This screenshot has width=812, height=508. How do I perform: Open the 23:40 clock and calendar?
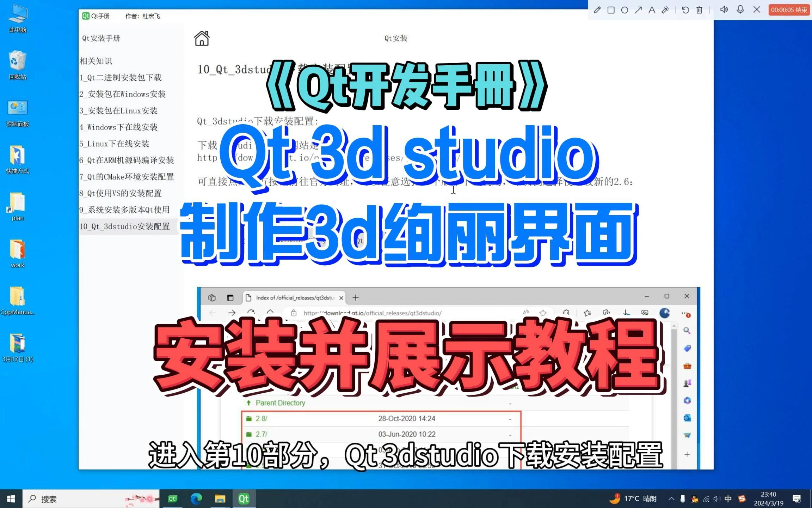[x=769, y=499]
